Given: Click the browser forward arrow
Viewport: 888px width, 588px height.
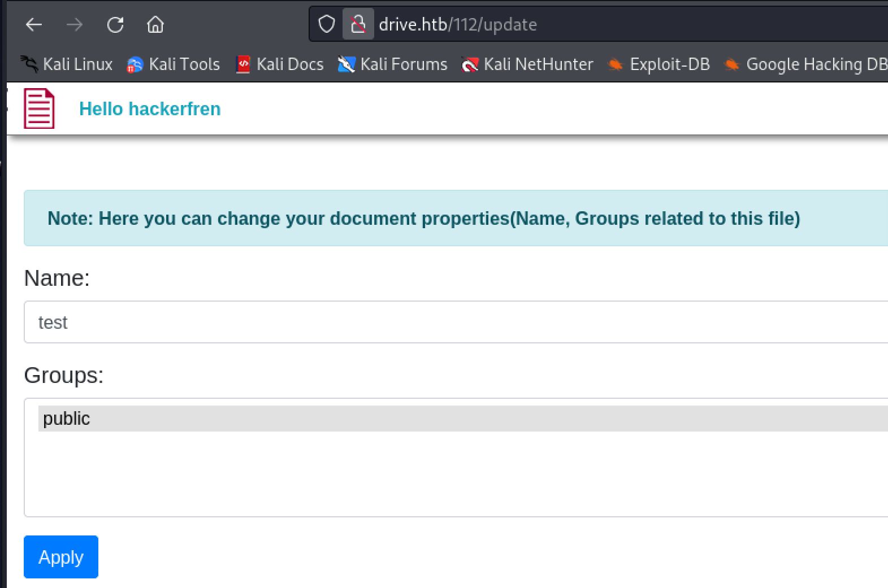Looking at the screenshot, I should click(75, 25).
